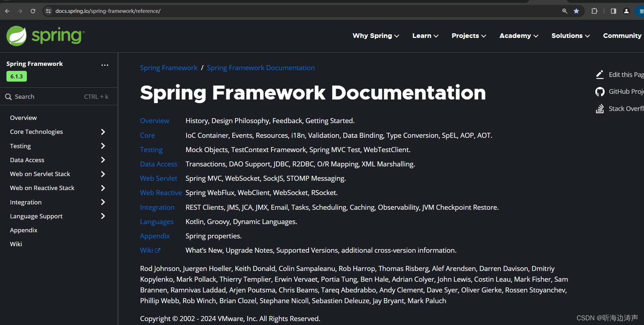Viewport: 644px width, 325px height.
Task: Click the browser back arrow
Action: (7, 11)
